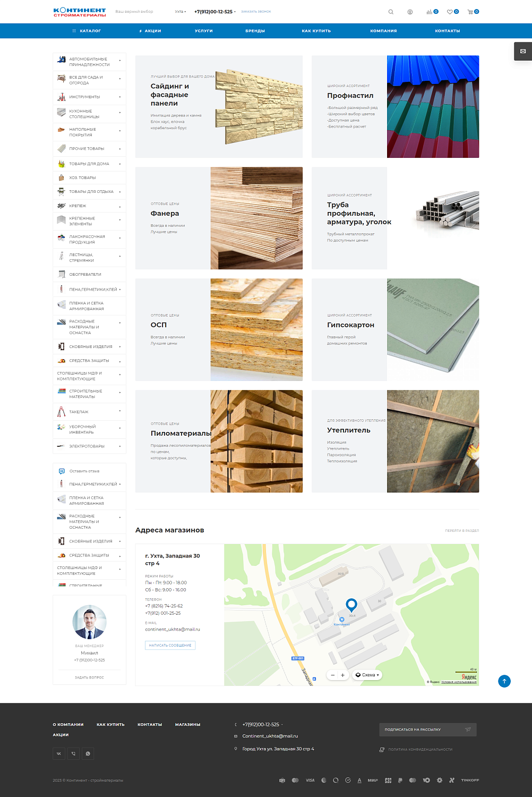The width and height of the screenshot is (532, 797).
Task: Open the favorites heart icon
Action: coord(450,12)
